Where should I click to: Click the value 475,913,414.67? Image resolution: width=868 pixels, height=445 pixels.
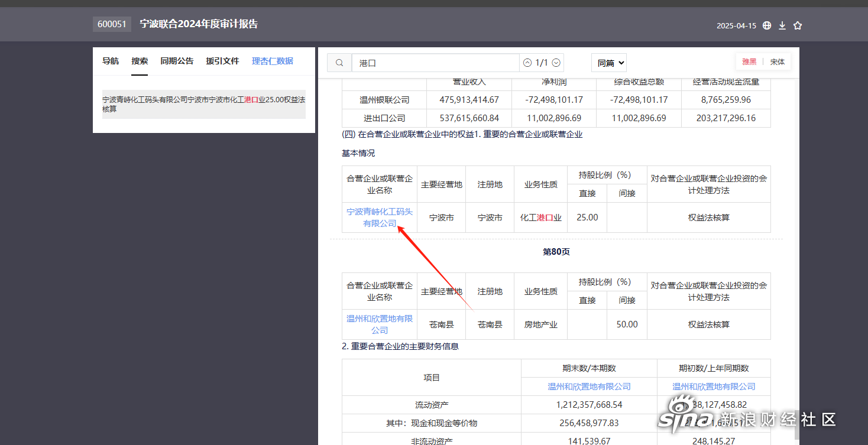469,100
